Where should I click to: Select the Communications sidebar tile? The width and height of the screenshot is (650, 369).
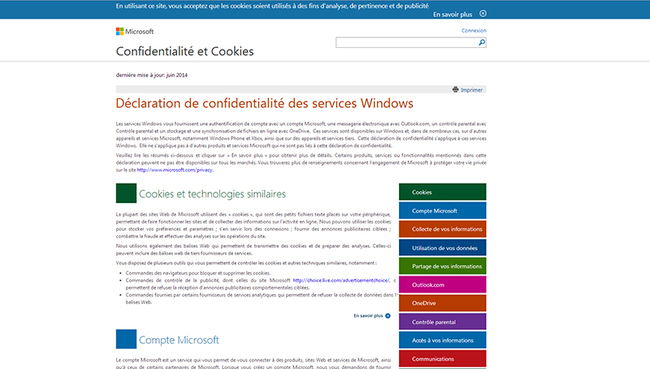click(442, 359)
